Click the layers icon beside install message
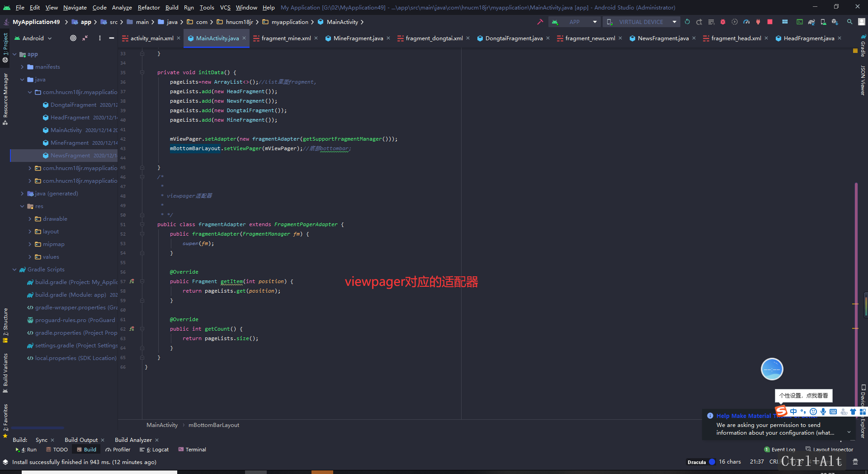 5,462
